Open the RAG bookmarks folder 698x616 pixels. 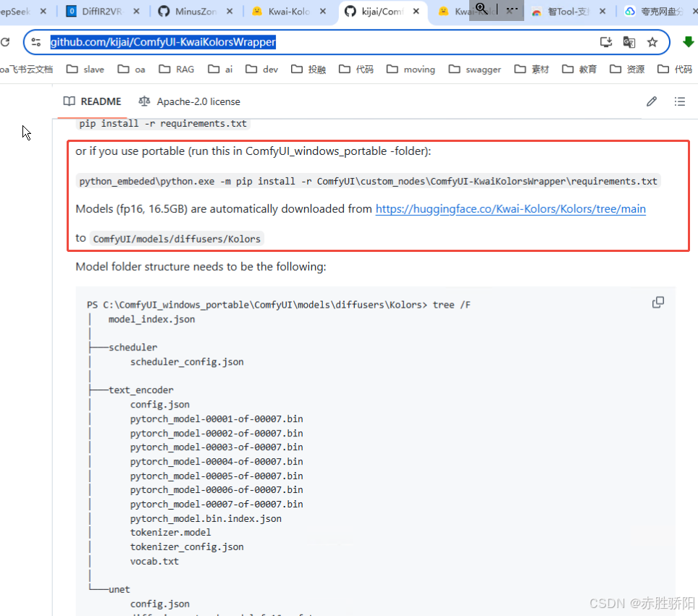pyautogui.click(x=177, y=69)
